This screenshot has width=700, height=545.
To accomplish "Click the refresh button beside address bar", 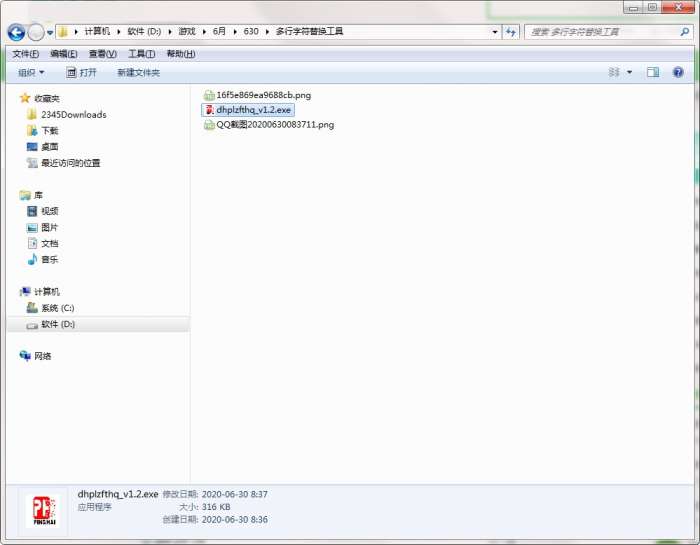I will pos(511,32).
